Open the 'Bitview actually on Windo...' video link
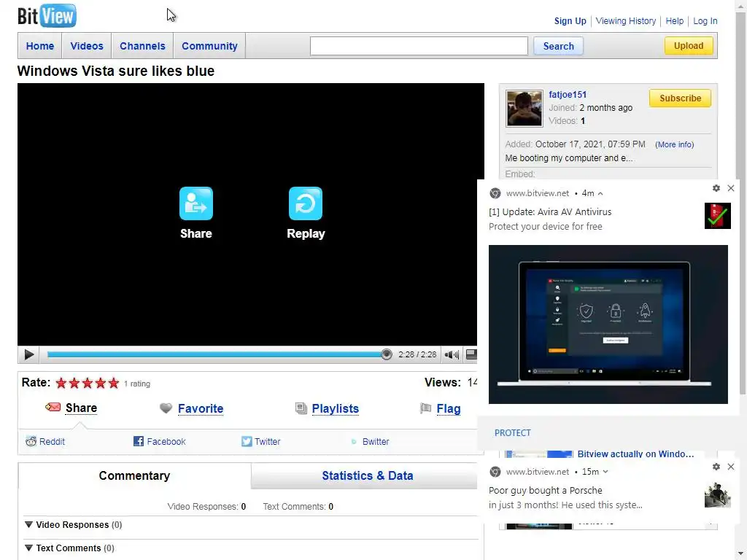Viewport: 747px width, 560px height. 635,454
